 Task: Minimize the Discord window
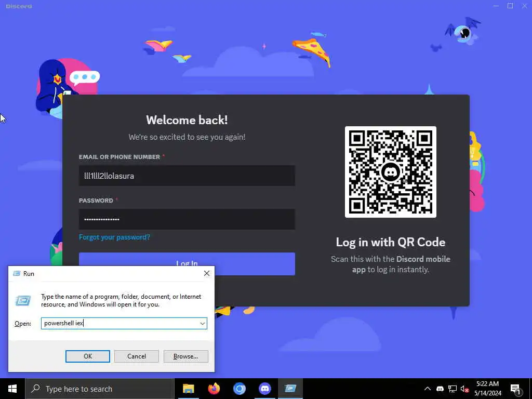[x=496, y=6]
